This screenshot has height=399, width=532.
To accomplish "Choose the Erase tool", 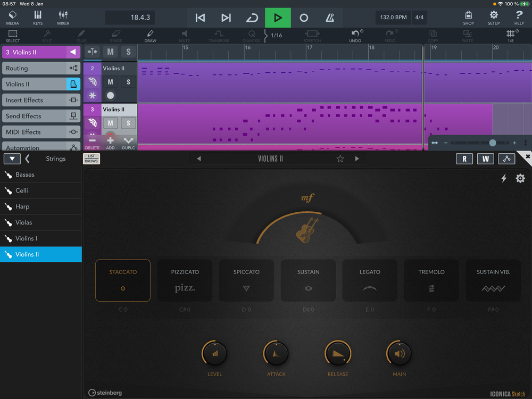I will point(115,36).
